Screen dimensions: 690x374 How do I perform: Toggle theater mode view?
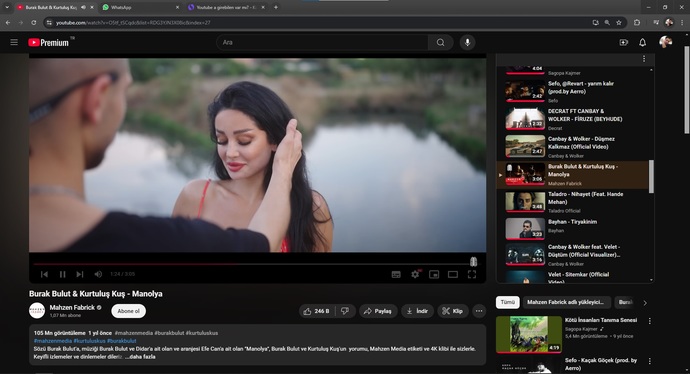tap(453, 275)
